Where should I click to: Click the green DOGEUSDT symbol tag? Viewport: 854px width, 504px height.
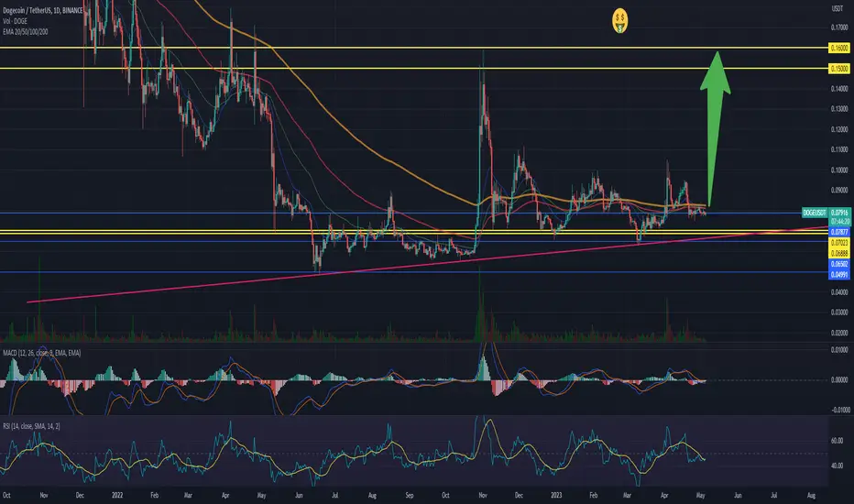tap(815, 213)
